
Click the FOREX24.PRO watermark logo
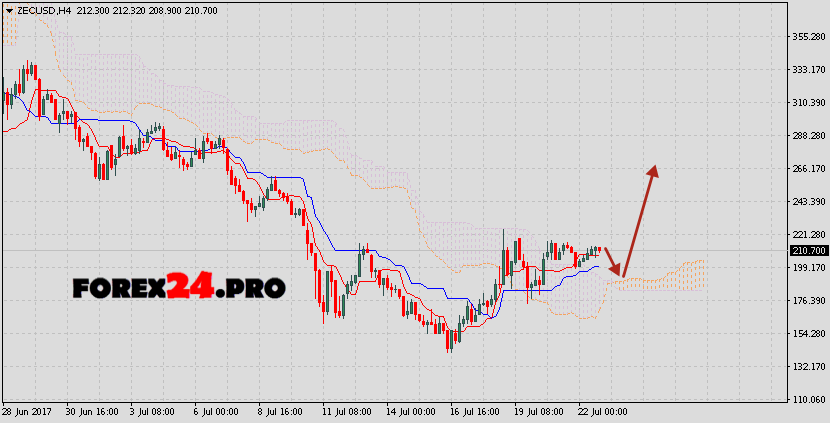coord(179,288)
